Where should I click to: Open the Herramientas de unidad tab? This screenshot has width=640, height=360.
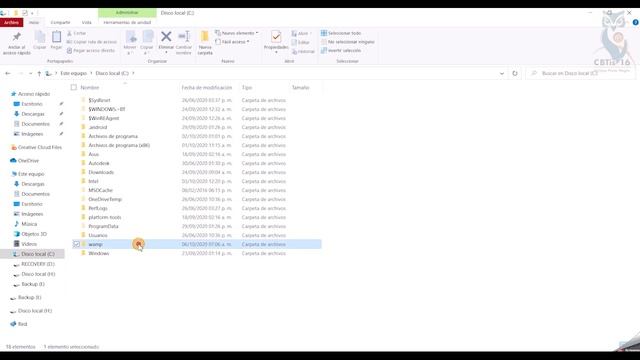pyautogui.click(x=127, y=22)
